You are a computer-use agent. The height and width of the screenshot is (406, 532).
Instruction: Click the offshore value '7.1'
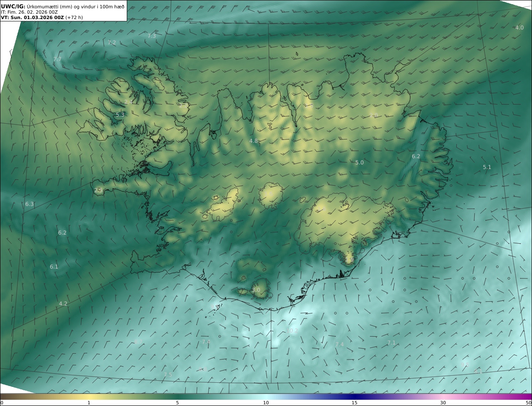click(x=392, y=343)
